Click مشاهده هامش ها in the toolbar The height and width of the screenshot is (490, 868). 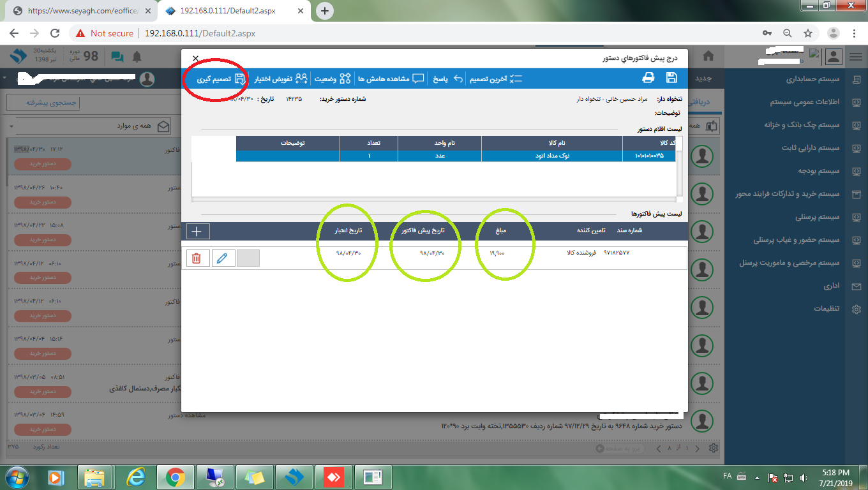coord(391,79)
